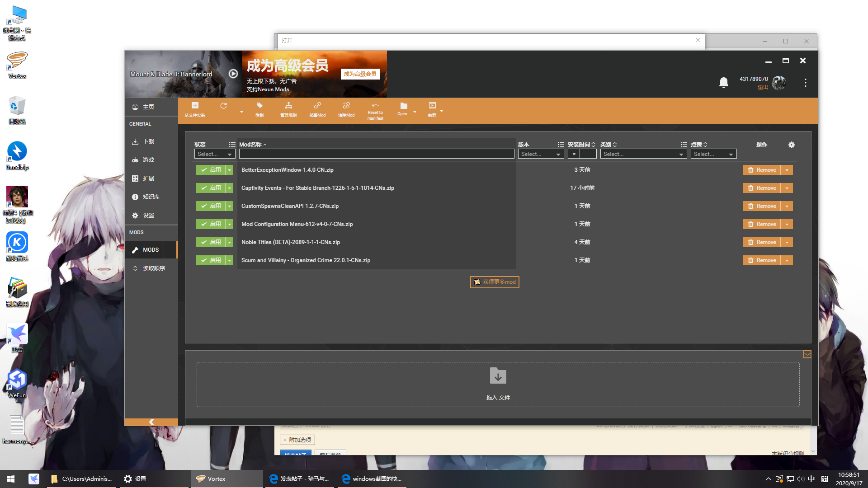This screenshot has width=868, height=488.
Task: Click the play button beside Mount & Blade II: Bannerlord
Action: click(233, 74)
